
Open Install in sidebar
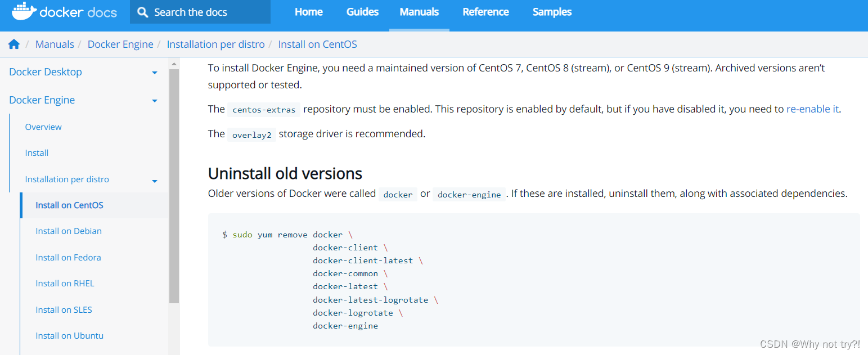pos(37,153)
